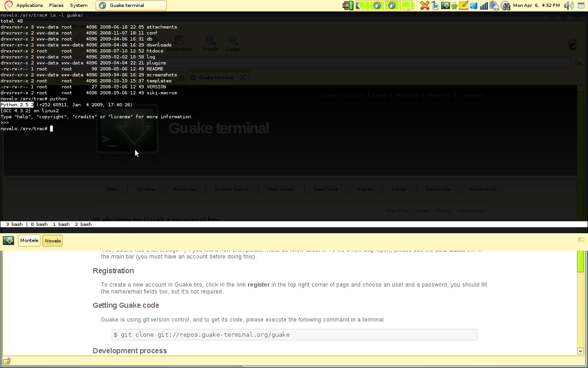Image resolution: width=588 pixels, height=368 pixels.
Task: Click the 'attachments' directory line in terminal
Action: pos(89,27)
